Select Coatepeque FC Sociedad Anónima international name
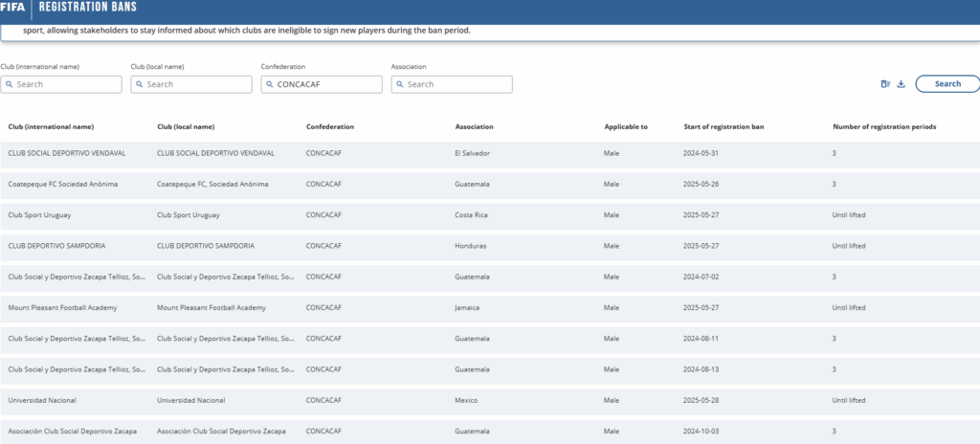Image resolution: width=980 pixels, height=444 pixels. point(62,185)
